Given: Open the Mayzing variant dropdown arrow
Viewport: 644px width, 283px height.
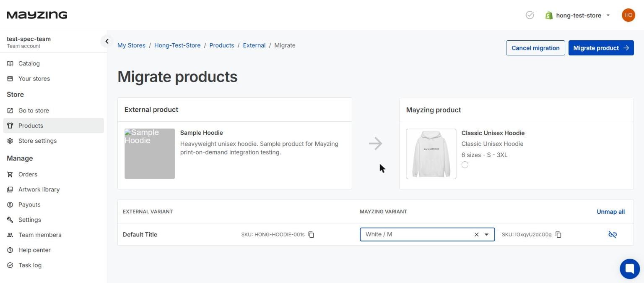Looking at the screenshot, I should click(486, 234).
